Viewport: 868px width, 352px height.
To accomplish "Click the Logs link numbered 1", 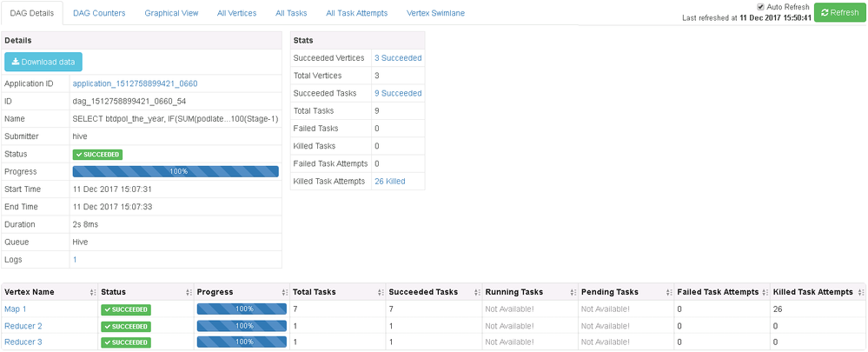I will click(x=75, y=259).
